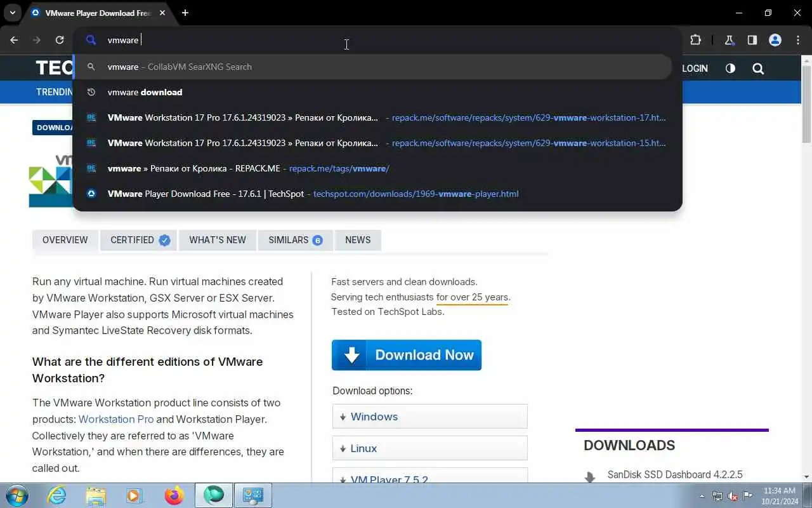Open the browser profile avatar
The height and width of the screenshot is (508, 812).
[x=775, y=40]
